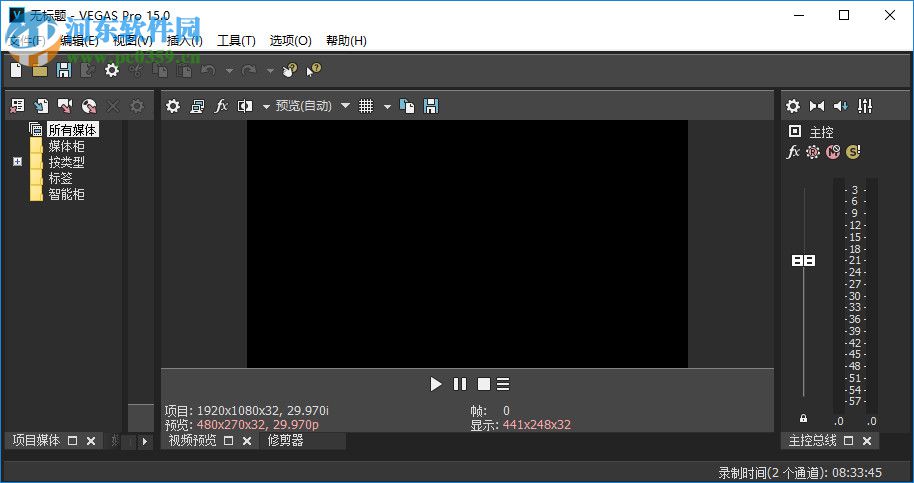
Task: Click the undo arrow icon
Action: click(208, 70)
